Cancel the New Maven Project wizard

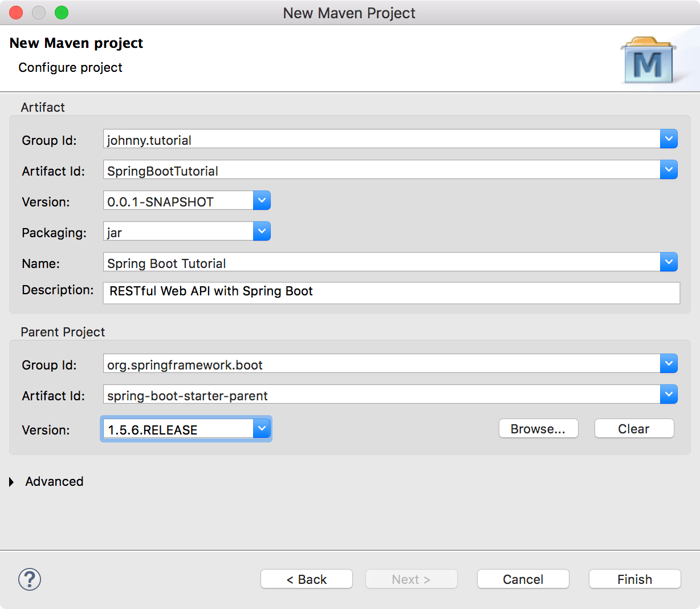523,579
